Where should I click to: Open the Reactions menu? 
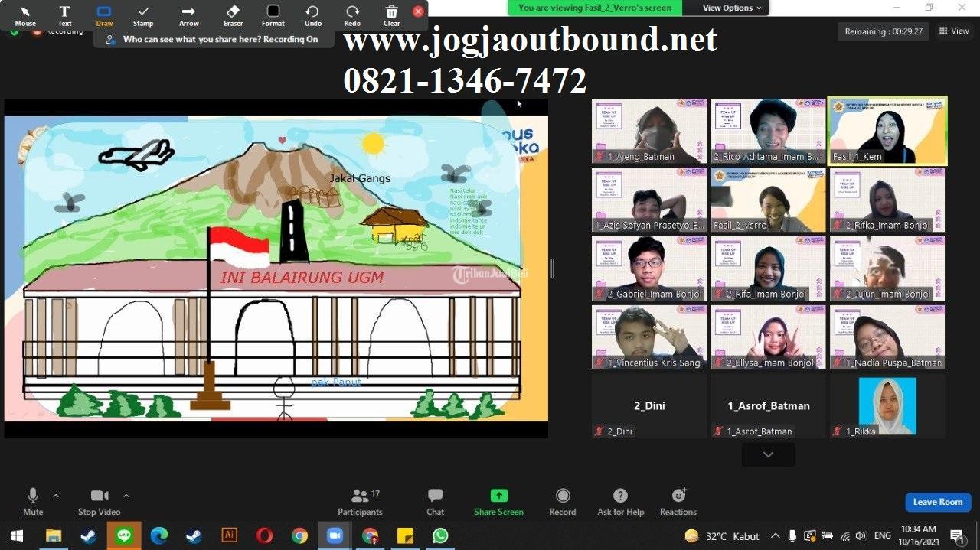(x=678, y=501)
